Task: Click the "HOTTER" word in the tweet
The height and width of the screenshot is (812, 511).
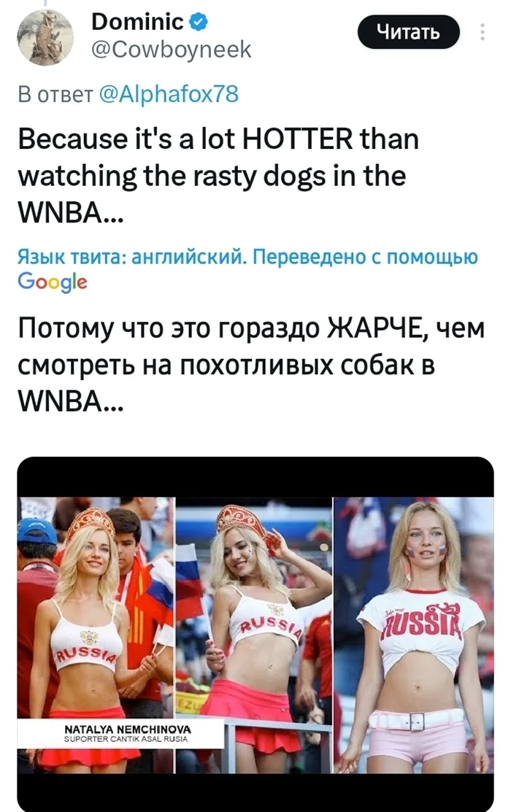Action: point(298,139)
